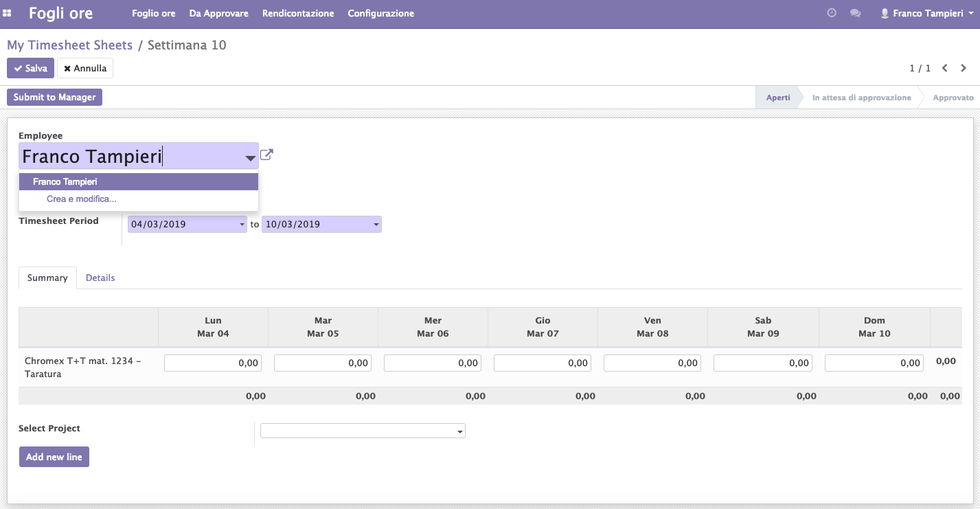Choose Franco Tampieri from the dropdown list
The height and width of the screenshot is (509, 980).
[139, 181]
